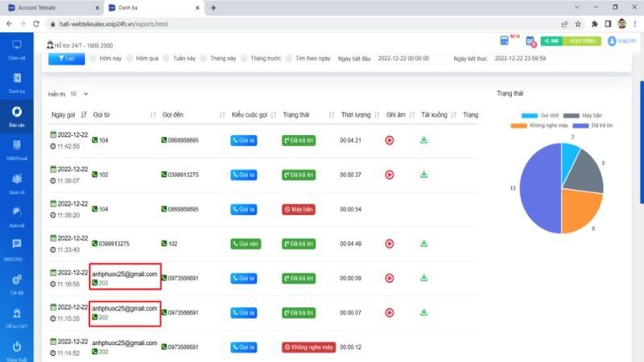
Task: Open the Cài đặt settings sidebar icon
Action: click(17, 280)
